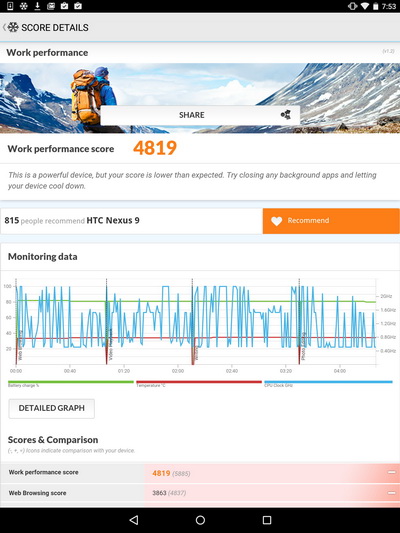The image size is (400, 533).
Task: Tap the Wi-Fi icon in status bar
Action: [x=365, y=6]
